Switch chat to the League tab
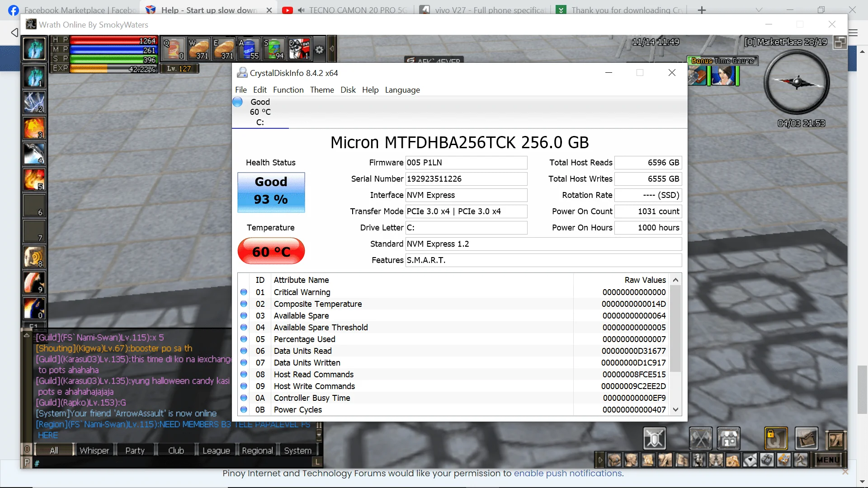 coord(216,450)
